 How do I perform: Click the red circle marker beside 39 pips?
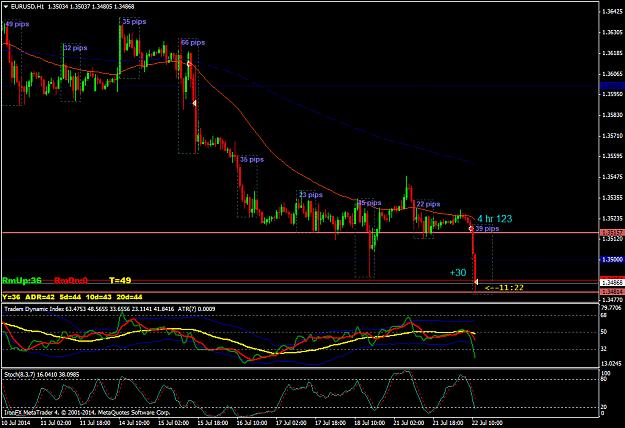471,228
